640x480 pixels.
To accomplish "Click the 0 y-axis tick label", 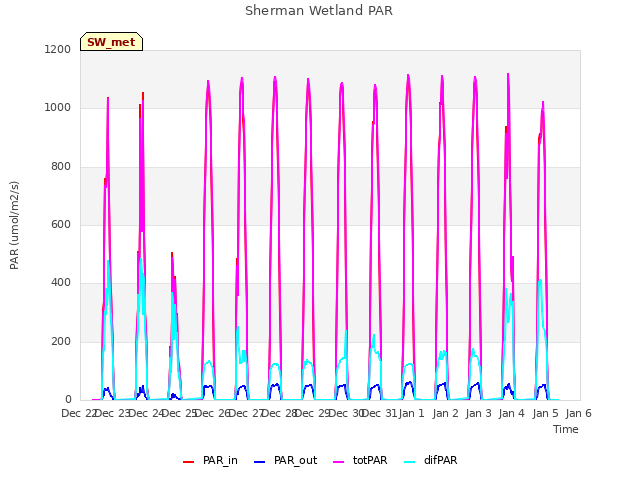I will [x=68, y=400].
